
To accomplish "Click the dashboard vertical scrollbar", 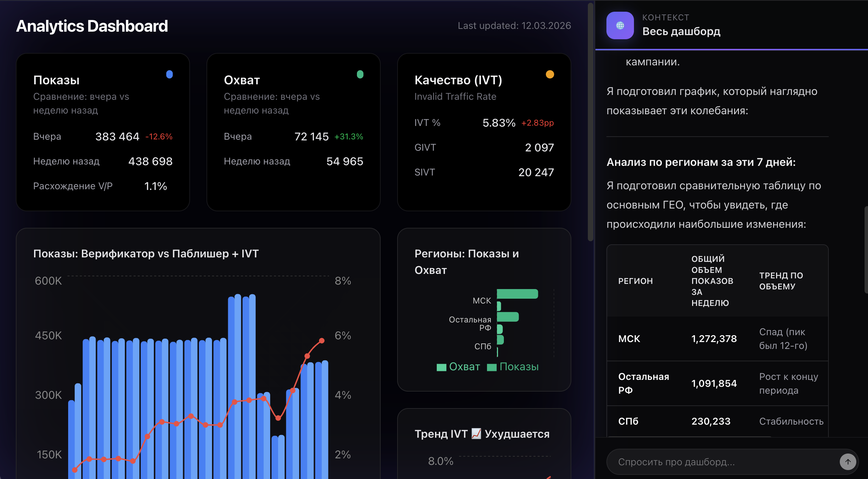I will coord(590,120).
